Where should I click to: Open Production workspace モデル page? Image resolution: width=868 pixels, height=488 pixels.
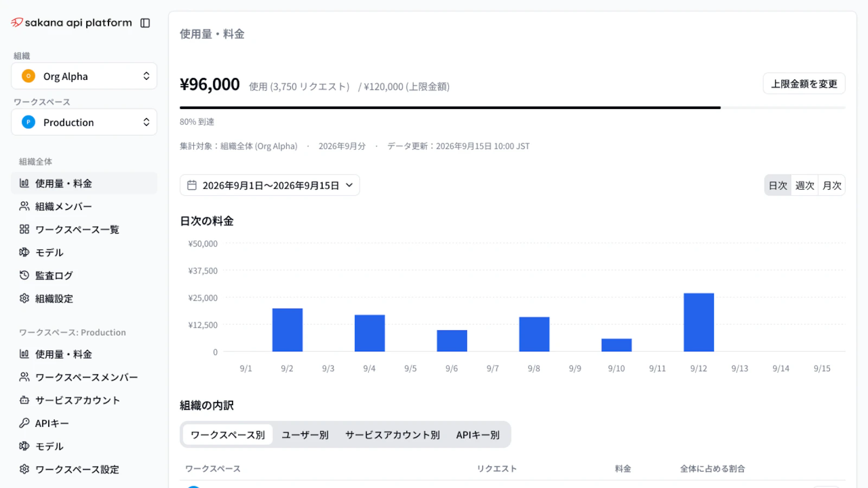[84, 446]
